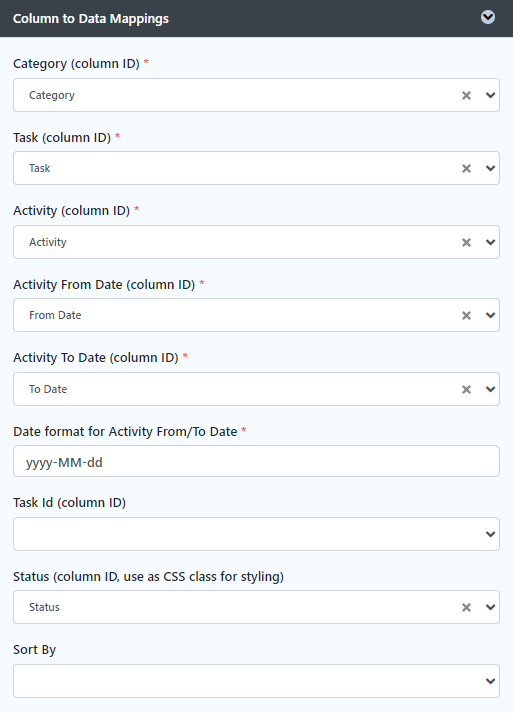Expand the Task column dropdown arrow

[x=490, y=169]
